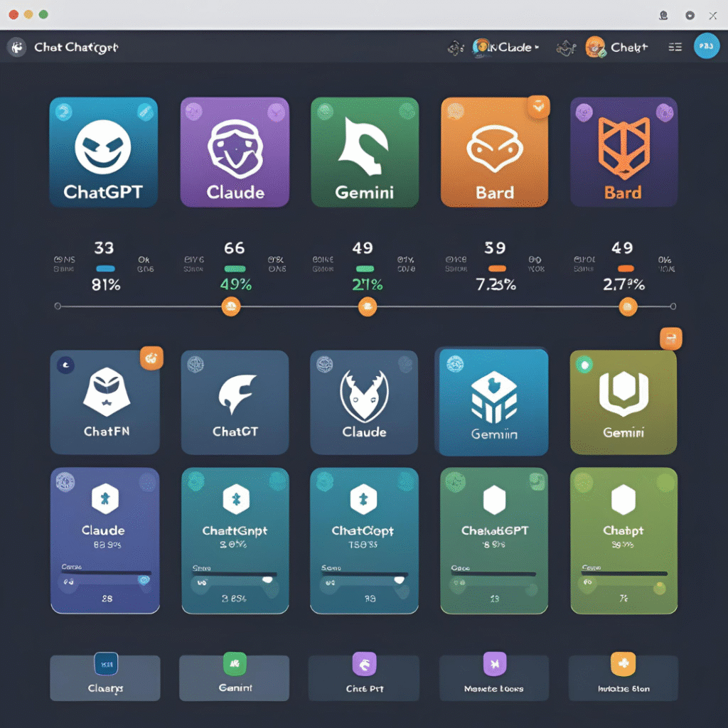Screen dimensions: 728x728
Task: Click the round dot icon in title bar
Action: 690,16
